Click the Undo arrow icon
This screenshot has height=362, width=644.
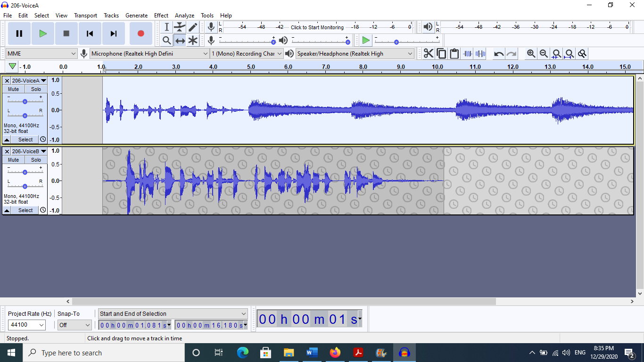pos(498,54)
